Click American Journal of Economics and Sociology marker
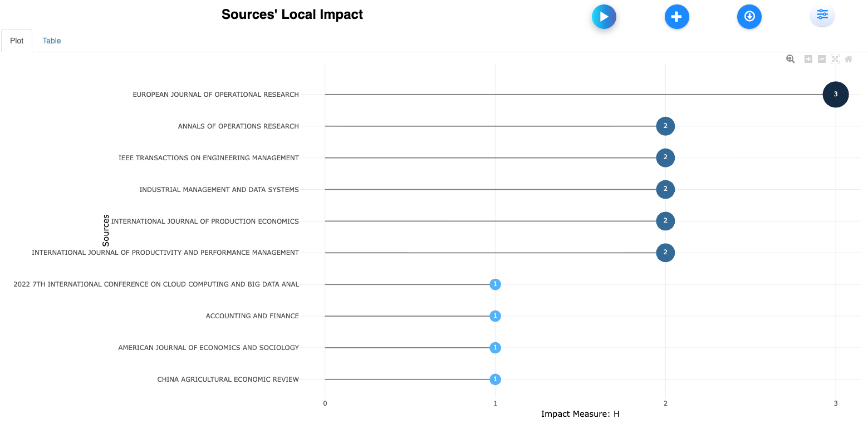 tap(495, 348)
